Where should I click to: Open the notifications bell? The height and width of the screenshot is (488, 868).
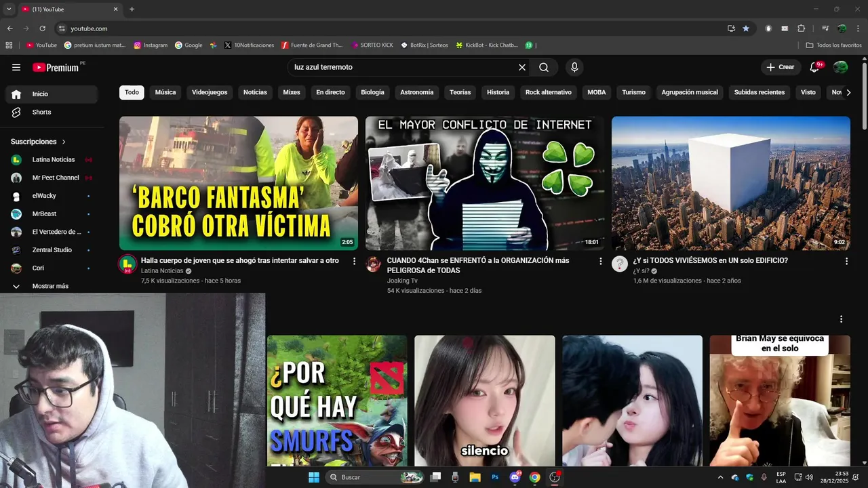click(815, 67)
